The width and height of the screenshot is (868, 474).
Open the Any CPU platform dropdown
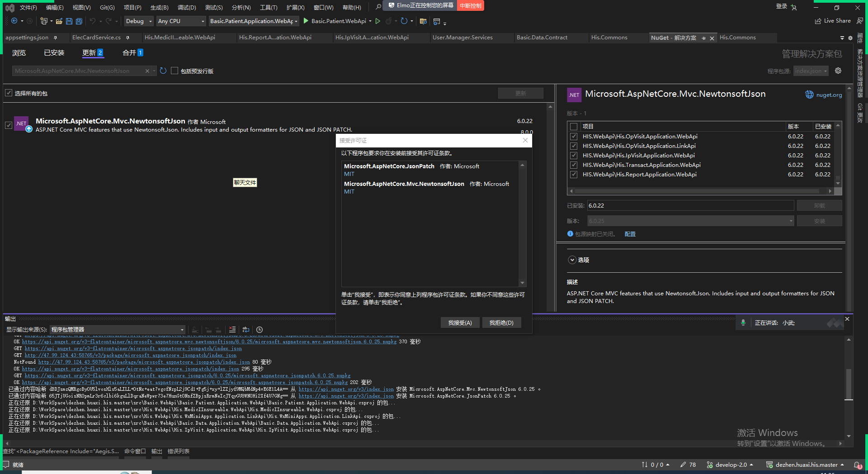[x=181, y=21]
